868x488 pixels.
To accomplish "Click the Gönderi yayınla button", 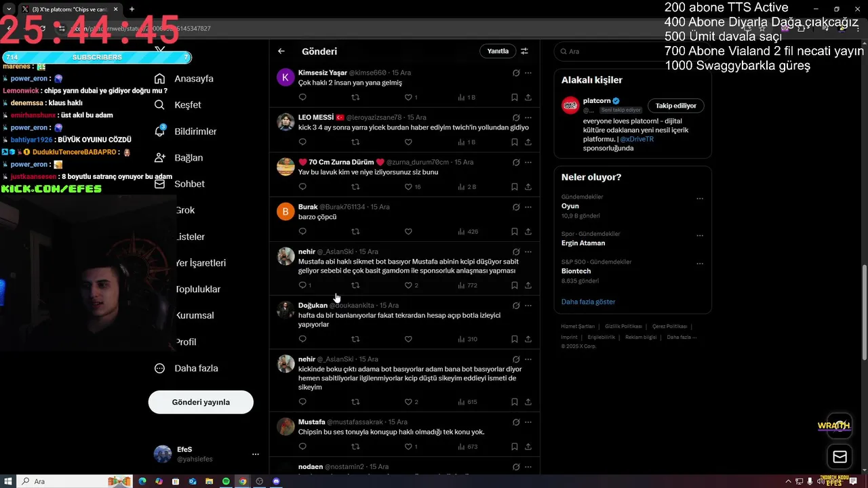I will click(201, 403).
